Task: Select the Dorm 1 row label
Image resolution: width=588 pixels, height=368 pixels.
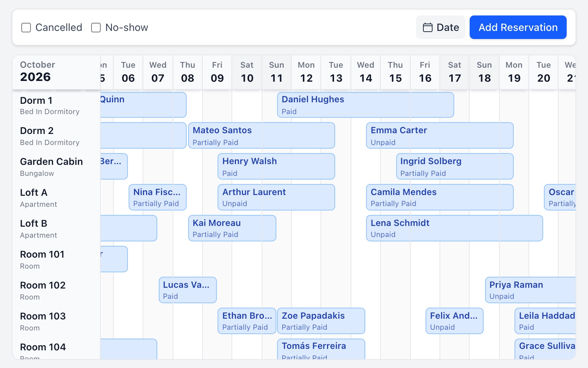Action: pyautogui.click(x=56, y=106)
